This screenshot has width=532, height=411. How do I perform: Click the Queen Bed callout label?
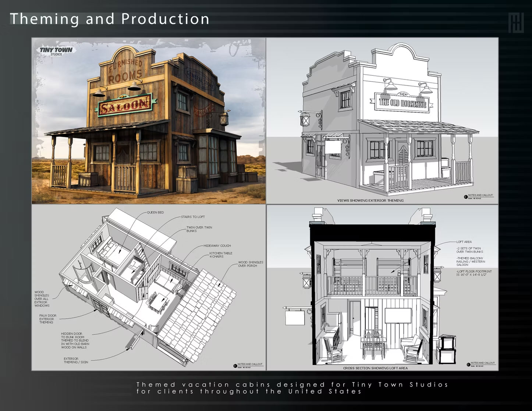point(155,213)
